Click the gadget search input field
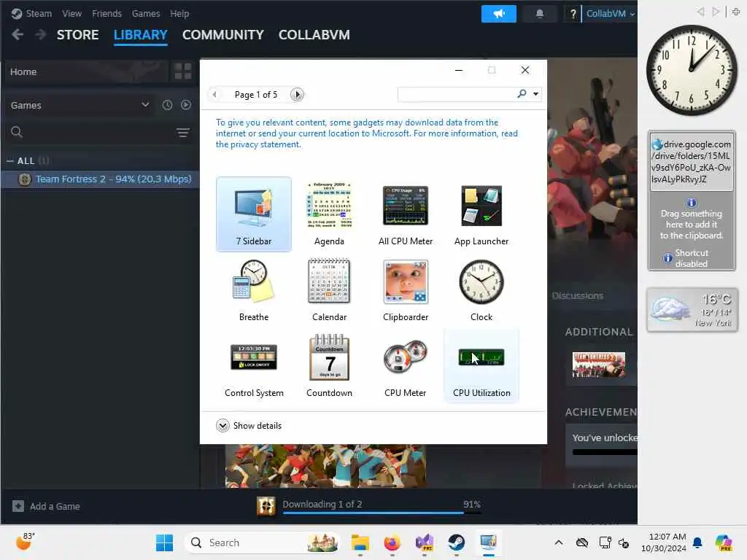The height and width of the screenshot is (560, 747). point(457,94)
